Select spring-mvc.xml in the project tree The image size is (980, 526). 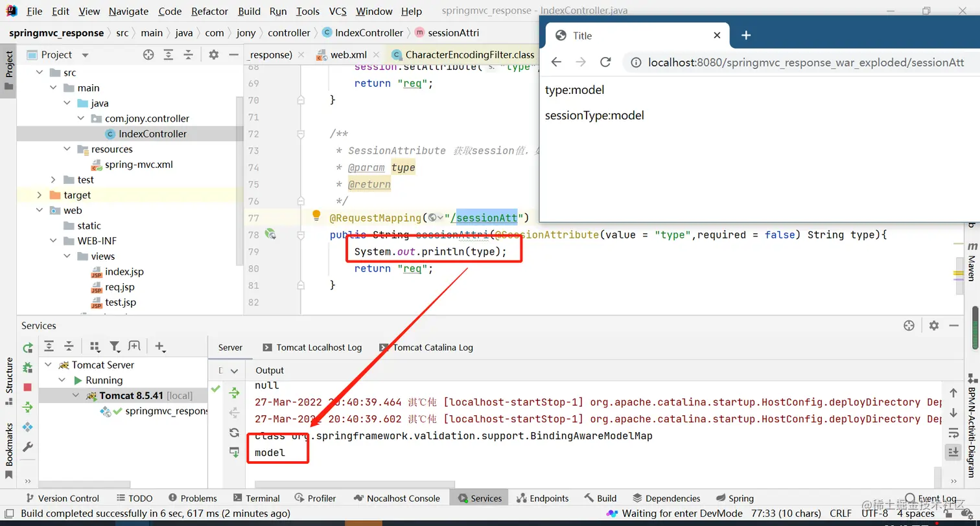coord(139,165)
